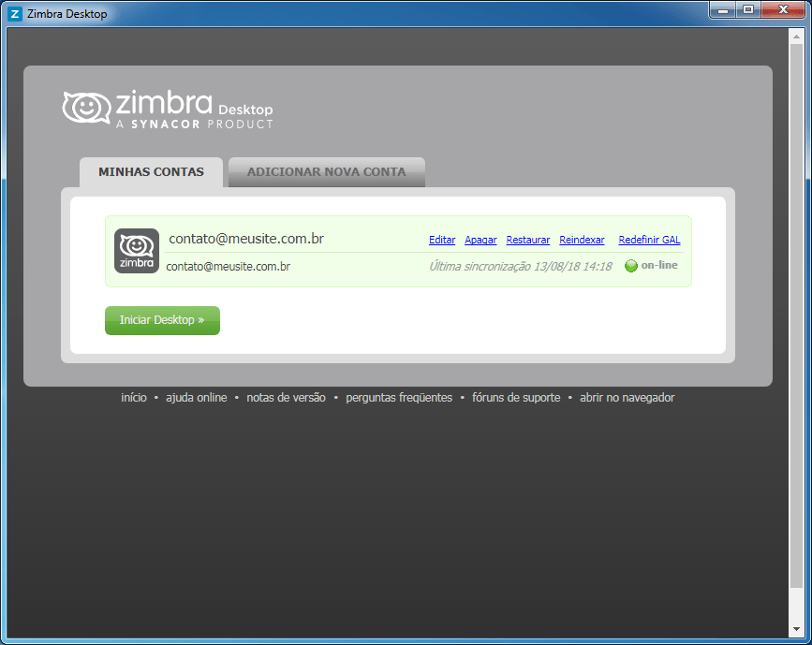The width and height of the screenshot is (812, 645).
Task: Click the Redefinir GAL link
Action: point(649,241)
